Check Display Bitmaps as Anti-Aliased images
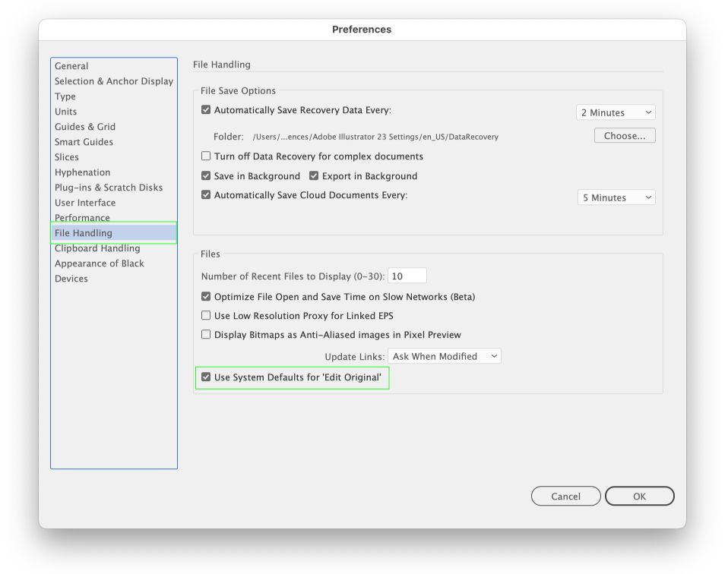 [206, 335]
